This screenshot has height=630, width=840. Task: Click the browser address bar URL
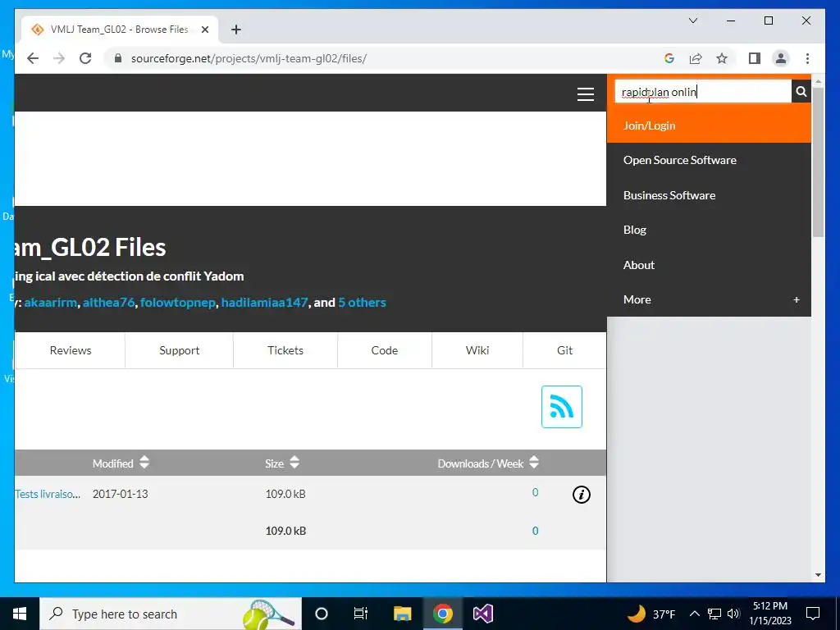pyautogui.click(x=249, y=58)
